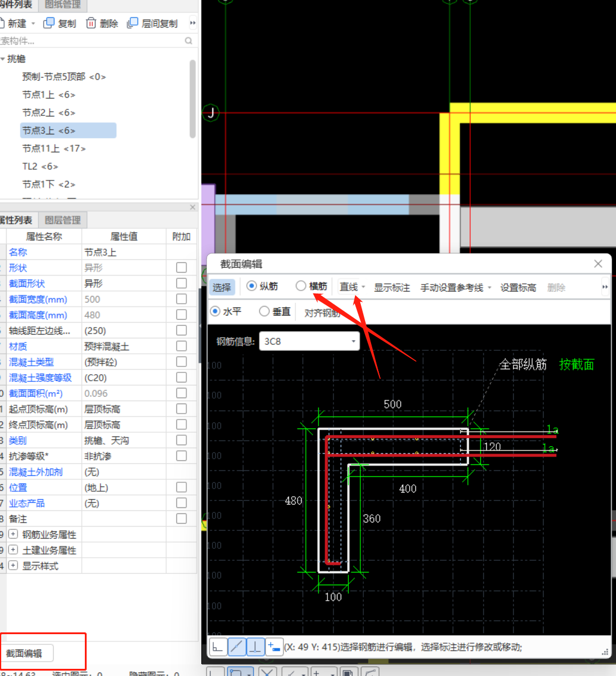The height and width of the screenshot is (676, 616).
Task: Click the 360 dimension label in drawing
Action: 372,518
